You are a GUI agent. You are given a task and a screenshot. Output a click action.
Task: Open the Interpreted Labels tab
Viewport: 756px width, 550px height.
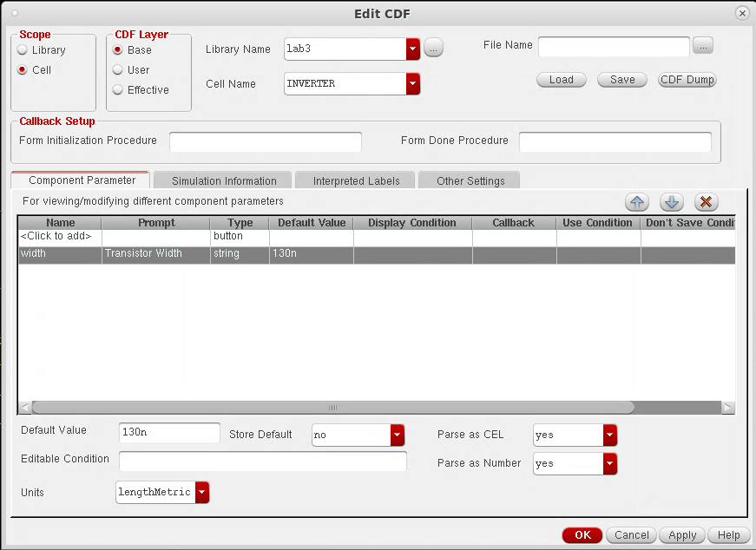click(x=356, y=180)
